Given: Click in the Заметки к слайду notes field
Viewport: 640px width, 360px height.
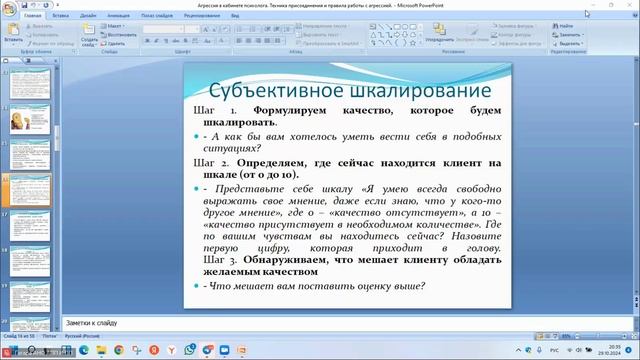Looking at the screenshot, I should [x=347, y=323].
